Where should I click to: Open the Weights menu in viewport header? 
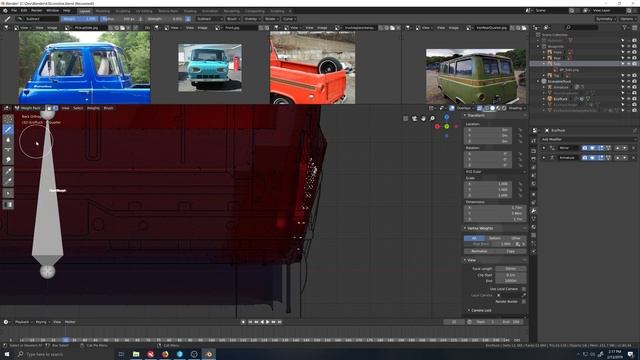[x=93, y=108]
